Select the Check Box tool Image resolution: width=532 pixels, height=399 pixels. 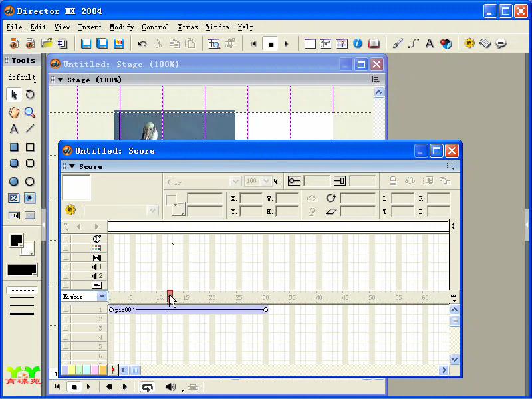[14, 198]
